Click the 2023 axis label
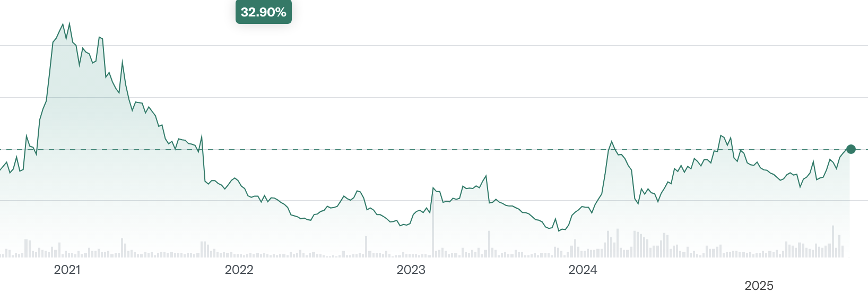 [x=411, y=270]
